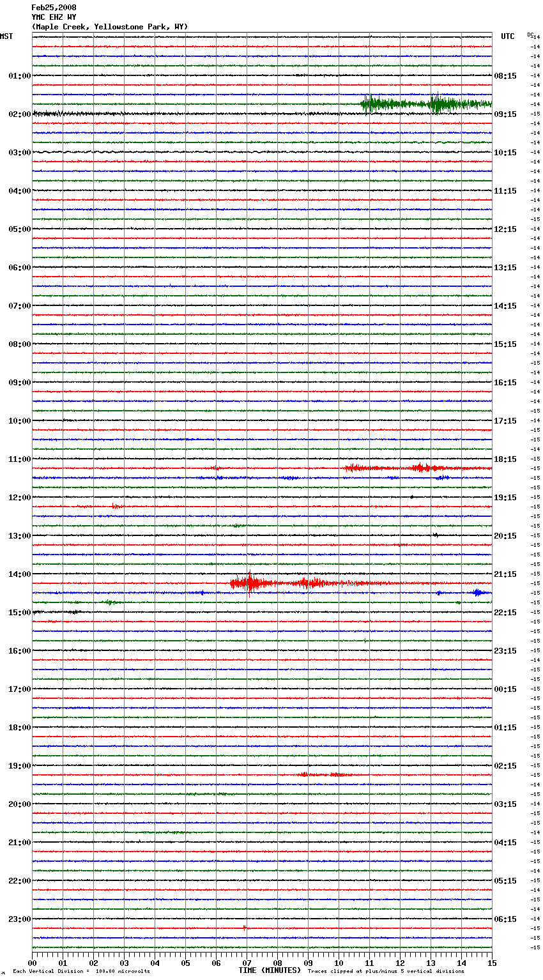Select the 22:15 UTC time label
Viewport: 543px width, 980px height.
[x=505, y=613]
